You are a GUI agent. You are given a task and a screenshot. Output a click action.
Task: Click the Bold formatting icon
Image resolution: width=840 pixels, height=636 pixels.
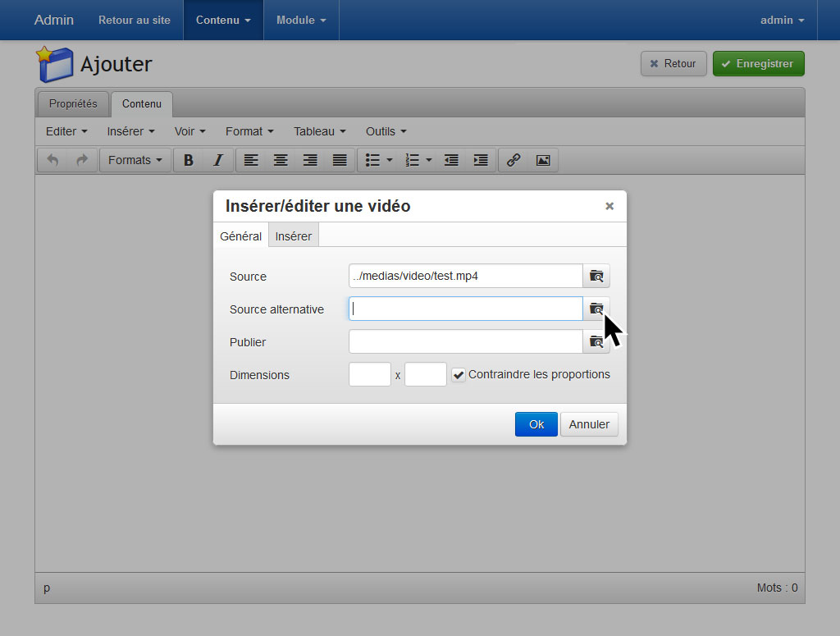coord(189,160)
